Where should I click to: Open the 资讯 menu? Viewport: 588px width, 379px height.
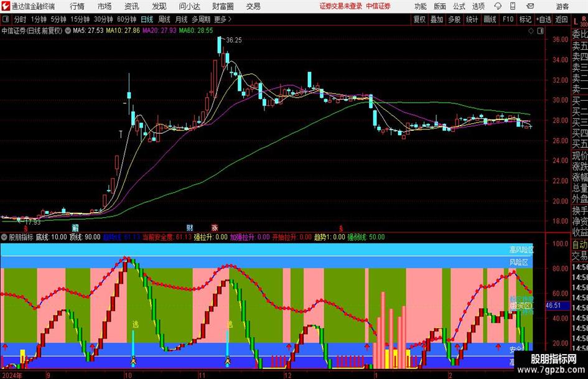132,6
